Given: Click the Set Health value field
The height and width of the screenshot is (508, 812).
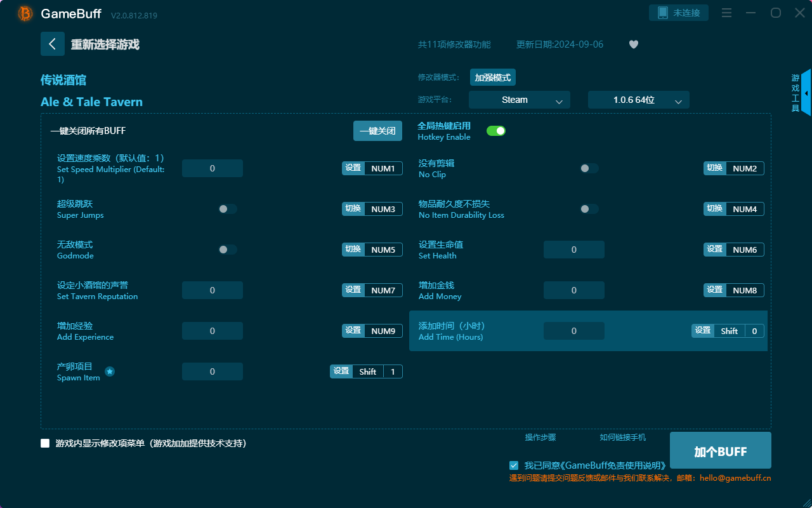Looking at the screenshot, I should pos(574,250).
